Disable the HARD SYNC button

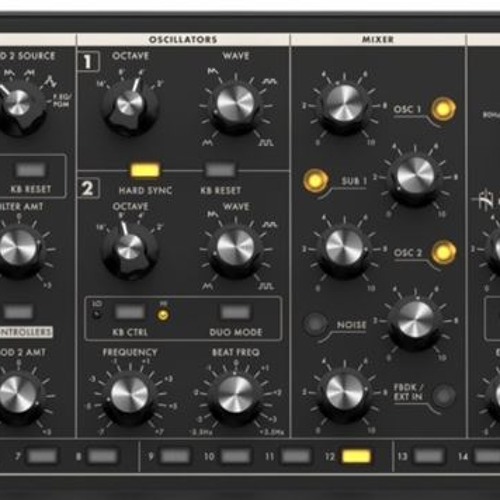[145, 170]
